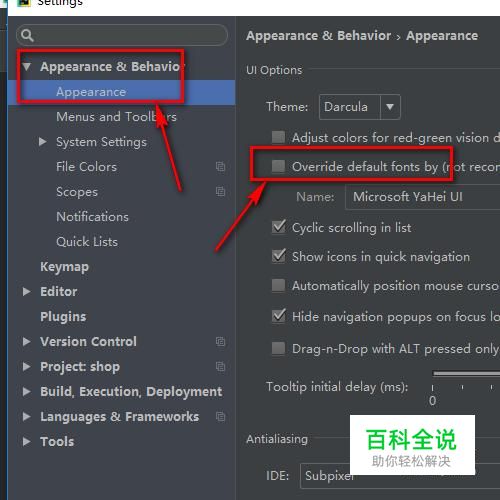
Task: Click the project-level icon beside Project: shop
Action: (x=220, y=366)
